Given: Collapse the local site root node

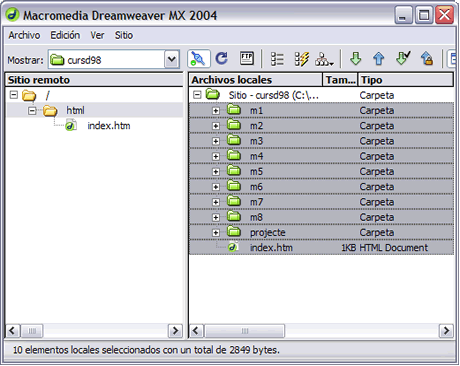Looking at the screenshot, I should coord(197,95).
